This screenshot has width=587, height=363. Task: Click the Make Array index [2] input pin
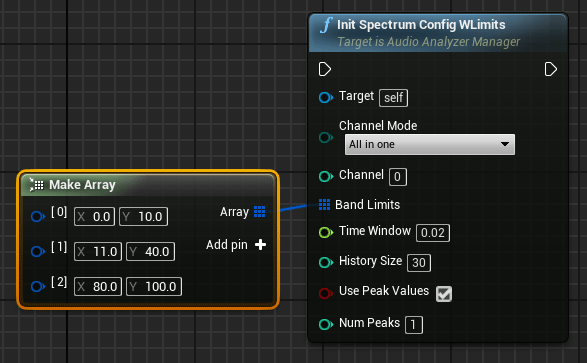38,286
